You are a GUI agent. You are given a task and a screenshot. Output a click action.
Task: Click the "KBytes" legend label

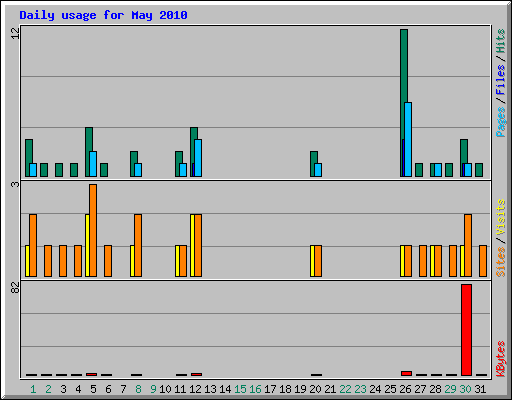coord(500,358)
